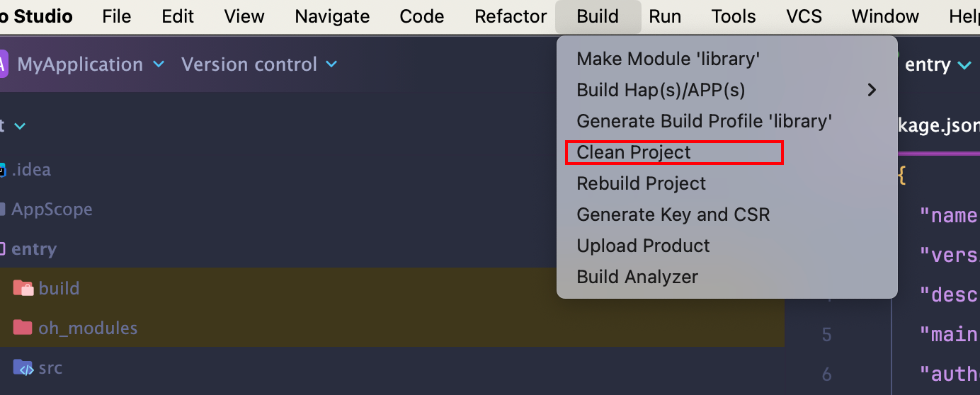Expand the MyApplication project dropdown
Screen dimensions: 980x395
(159, 64)
